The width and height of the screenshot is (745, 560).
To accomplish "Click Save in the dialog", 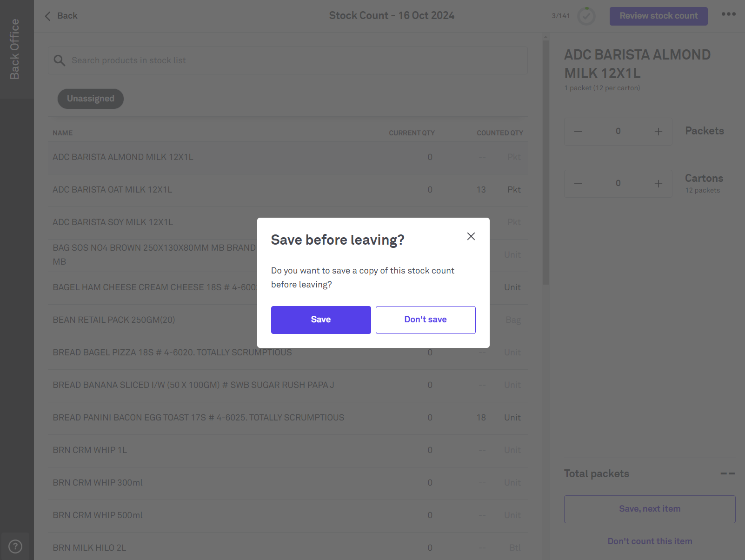I will [x=321, y=320].
